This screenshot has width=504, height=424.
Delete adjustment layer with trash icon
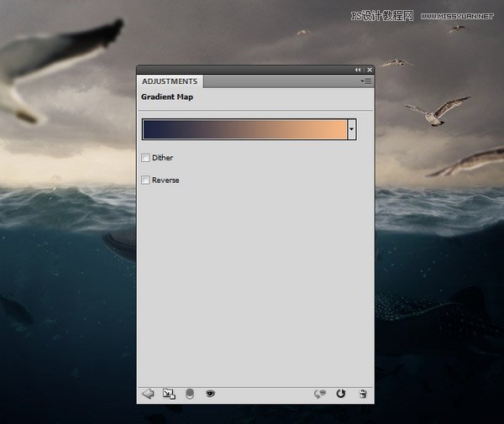(363, 394)
